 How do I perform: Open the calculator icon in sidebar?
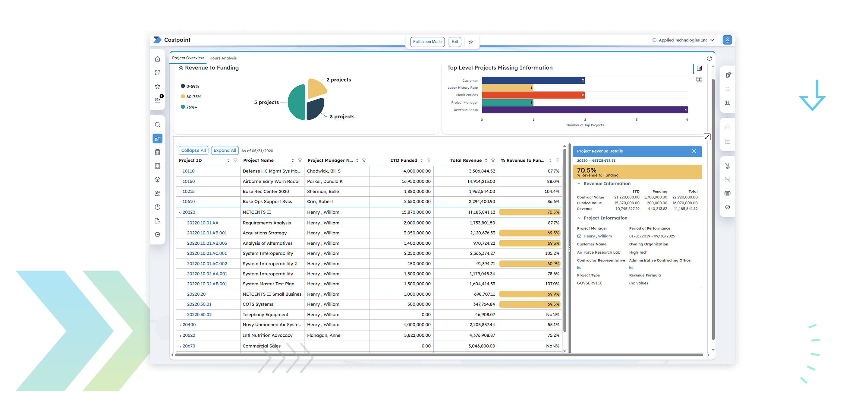157,152
